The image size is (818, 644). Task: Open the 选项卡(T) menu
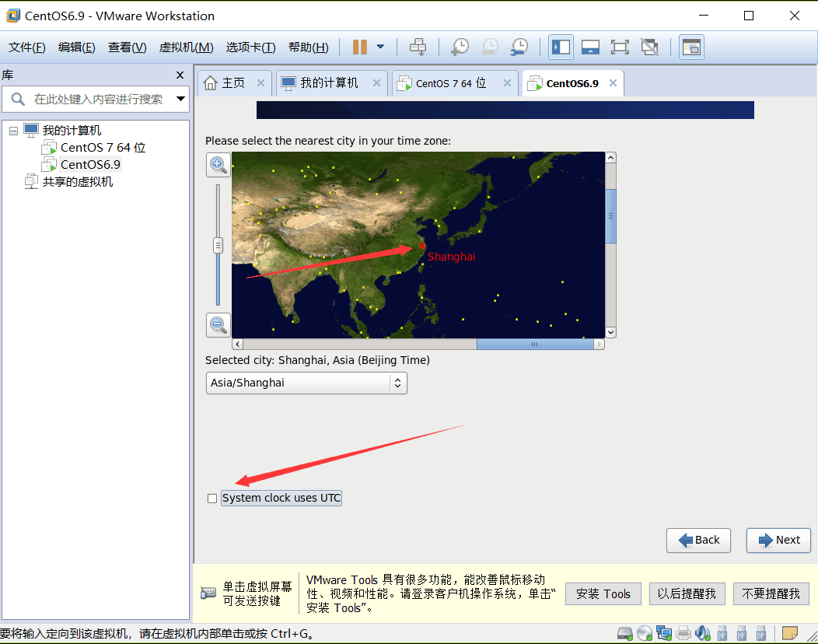click(x=250, y=47)
